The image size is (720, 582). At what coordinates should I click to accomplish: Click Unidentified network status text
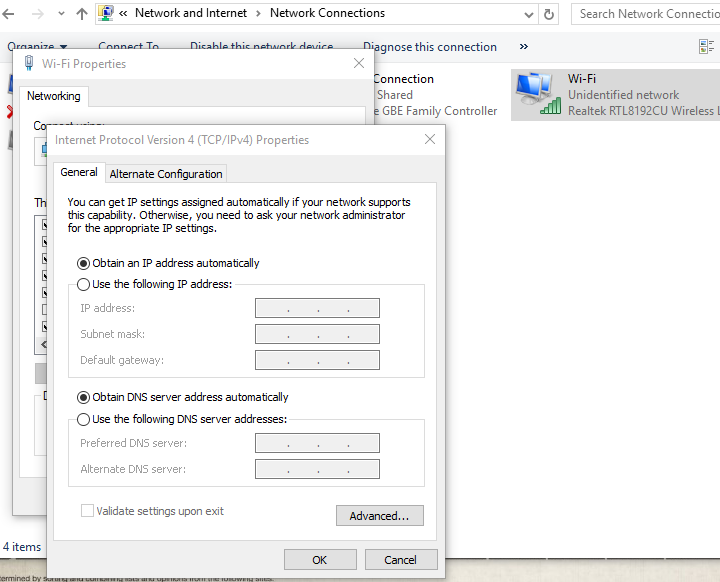[x=623, y=95]
